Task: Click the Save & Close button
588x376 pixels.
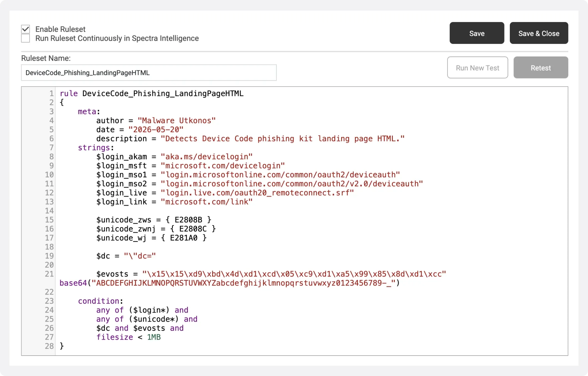Action: 539,33
